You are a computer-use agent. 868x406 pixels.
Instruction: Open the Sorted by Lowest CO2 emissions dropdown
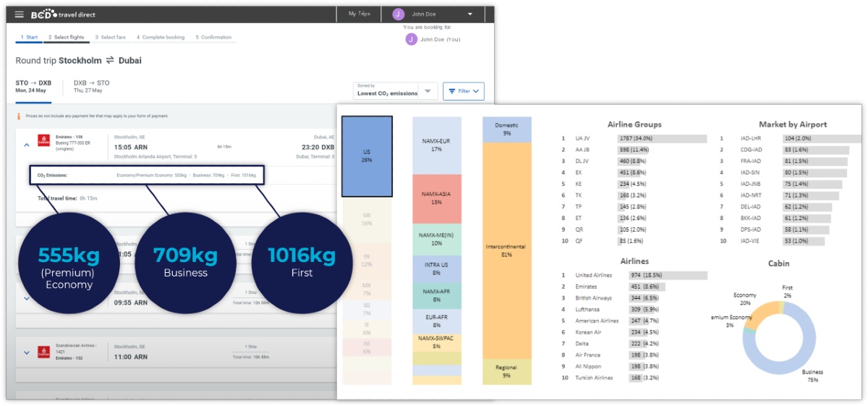pos(396,90)
